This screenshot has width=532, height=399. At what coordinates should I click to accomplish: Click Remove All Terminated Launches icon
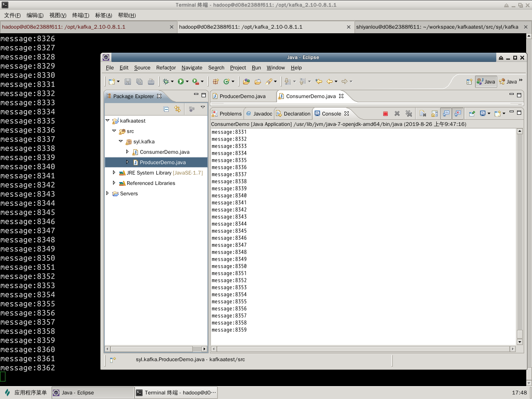tap(409, 113)
